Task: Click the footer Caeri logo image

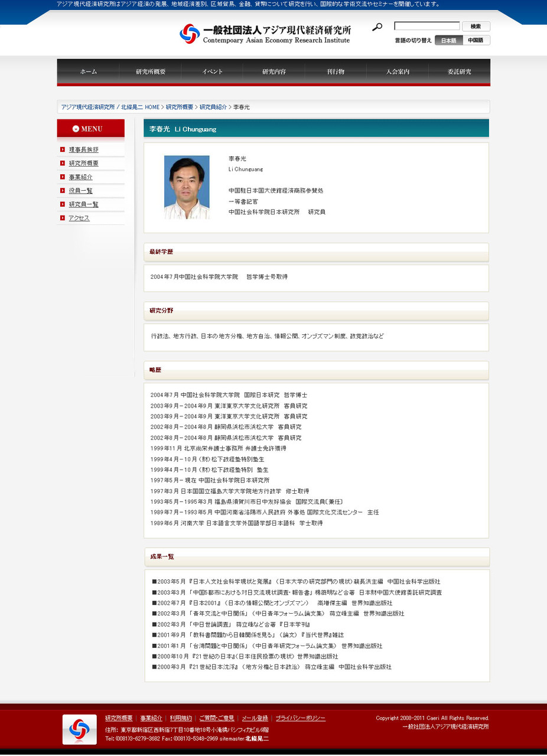Action: [x=80, y=729]
